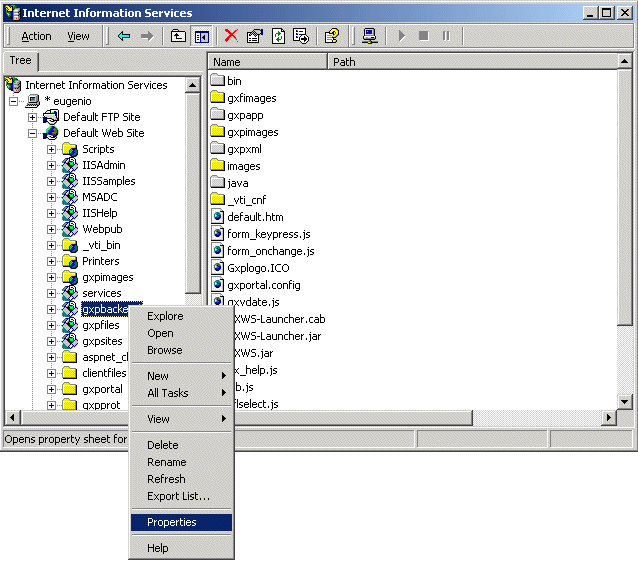The height and width of the screenshot is (561, 638).
Task: Expand the Webpub tree node
Action: (x=51, y=229)
